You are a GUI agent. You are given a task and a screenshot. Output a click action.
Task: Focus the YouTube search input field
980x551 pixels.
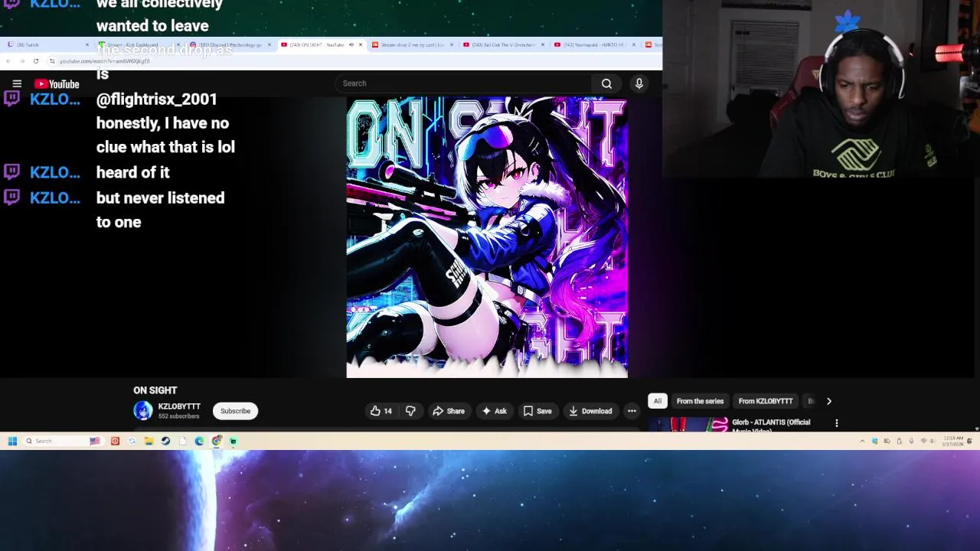click(463, 83)
